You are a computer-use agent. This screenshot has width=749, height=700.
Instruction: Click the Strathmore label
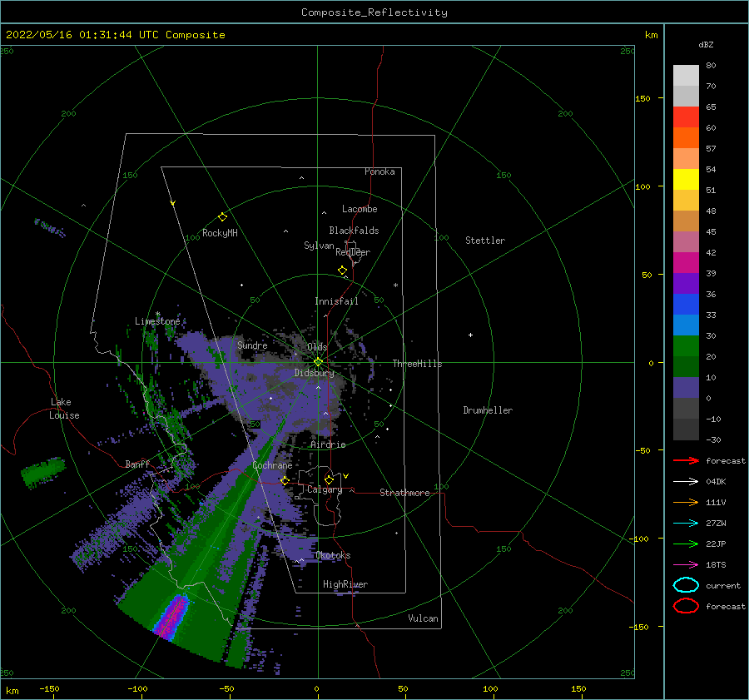click(404, 493)
